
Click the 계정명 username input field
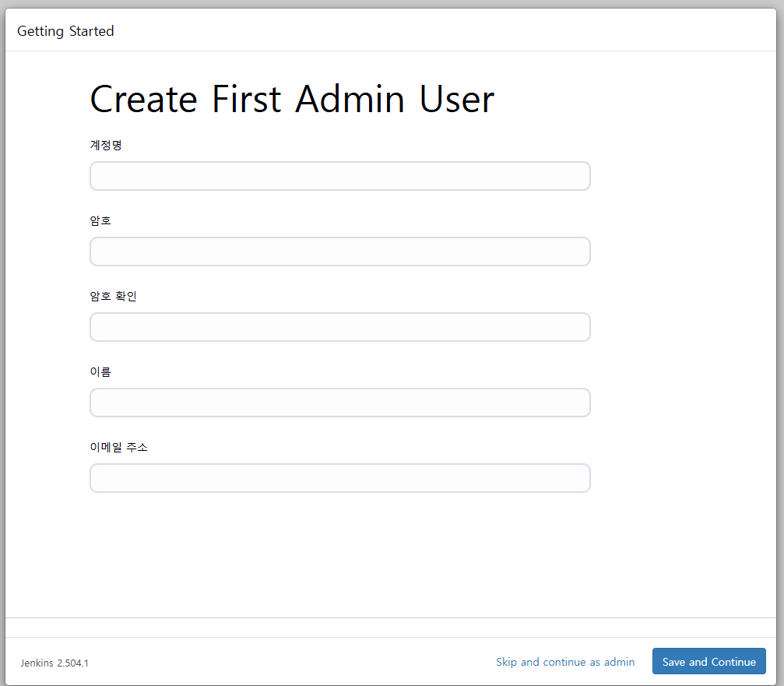(340, 176)
